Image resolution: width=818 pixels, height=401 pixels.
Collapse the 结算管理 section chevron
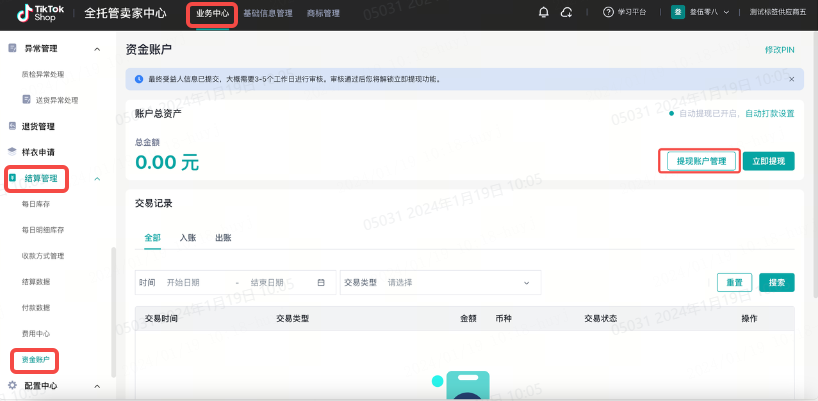pyautogui.click(x=97, y=179)
